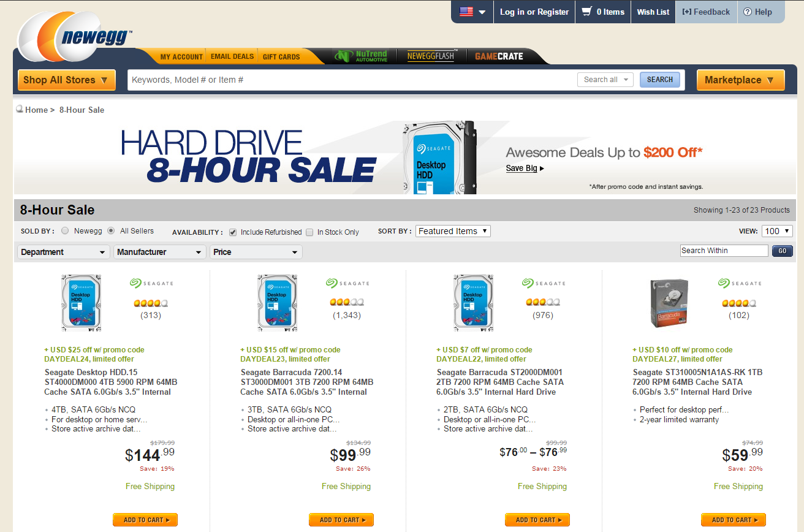804x532 pixels.
Task: Follow the Save Big link in banner
Action: [525, 168]
